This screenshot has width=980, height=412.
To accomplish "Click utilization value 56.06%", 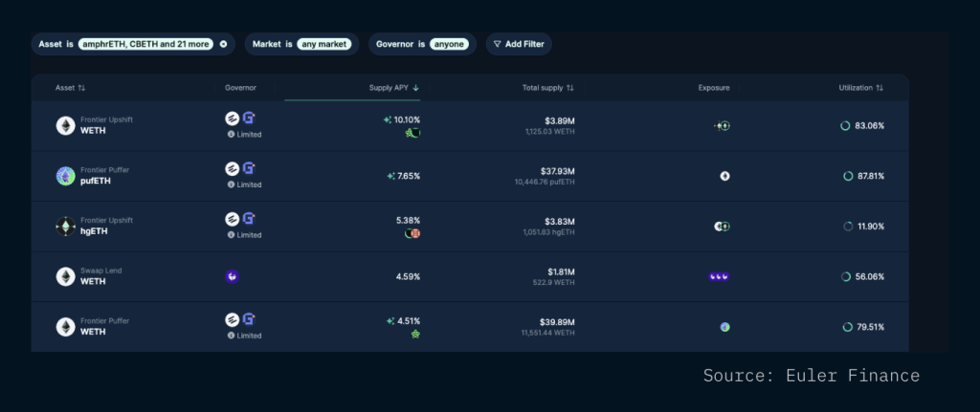I will click(x=871, y=276).
